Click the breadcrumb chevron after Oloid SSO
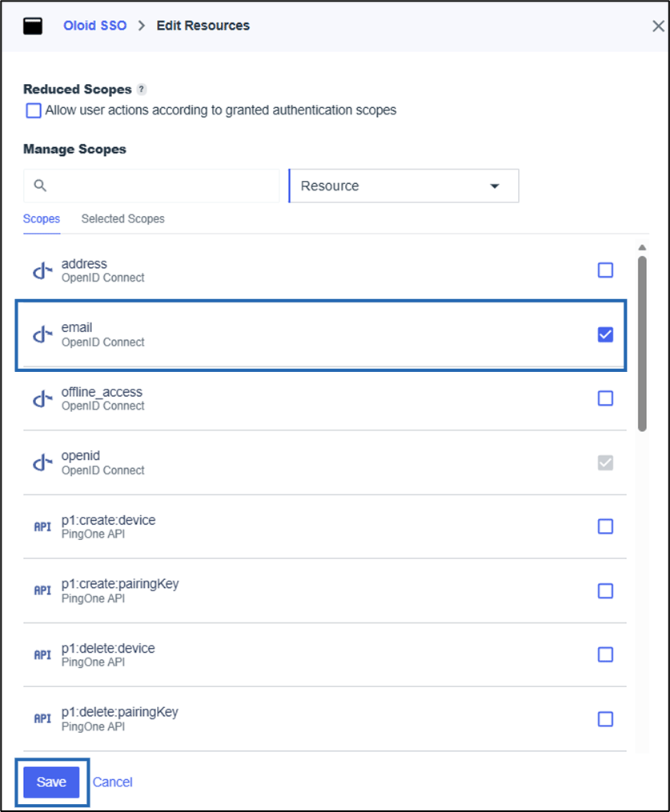 (142, 26)
